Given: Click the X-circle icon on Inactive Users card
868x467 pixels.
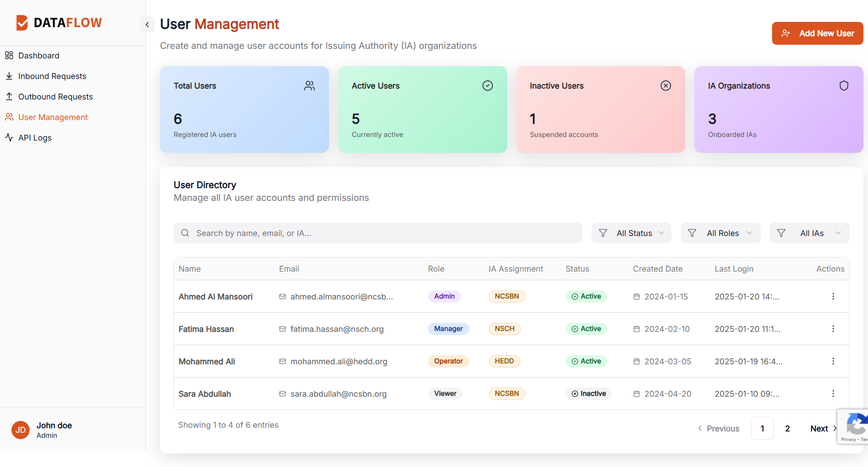Looking at the screenshot, I should click(666, 86).
